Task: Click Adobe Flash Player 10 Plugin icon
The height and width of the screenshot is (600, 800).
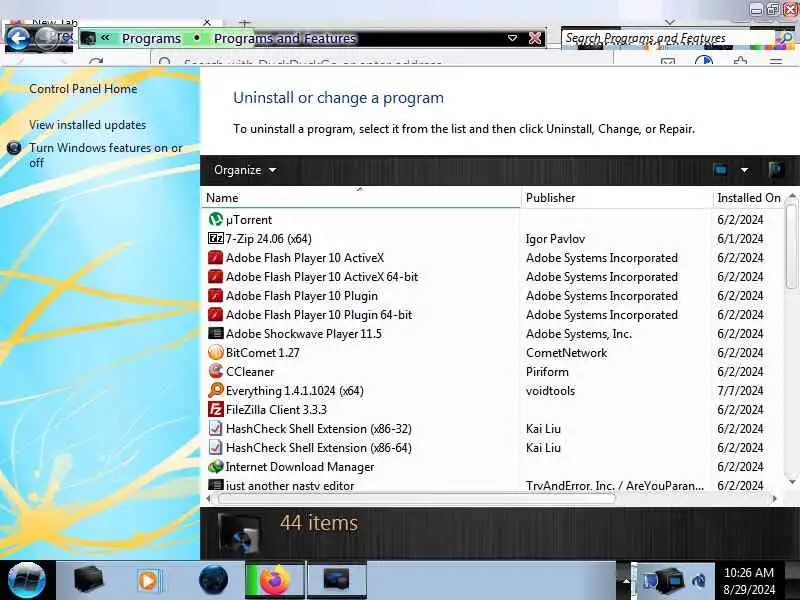Action: coord(215,295)
